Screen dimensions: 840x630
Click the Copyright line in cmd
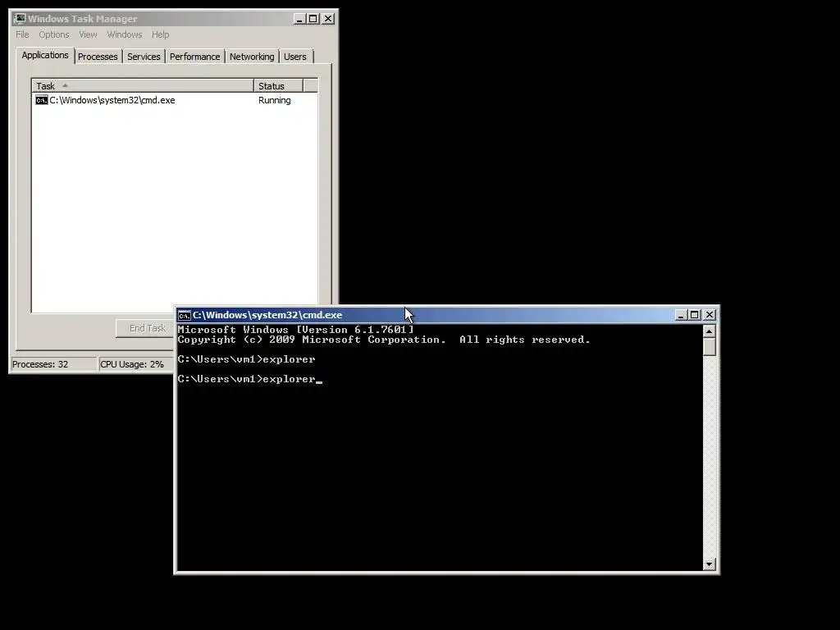pyautogui.click(x=384, y=340)
